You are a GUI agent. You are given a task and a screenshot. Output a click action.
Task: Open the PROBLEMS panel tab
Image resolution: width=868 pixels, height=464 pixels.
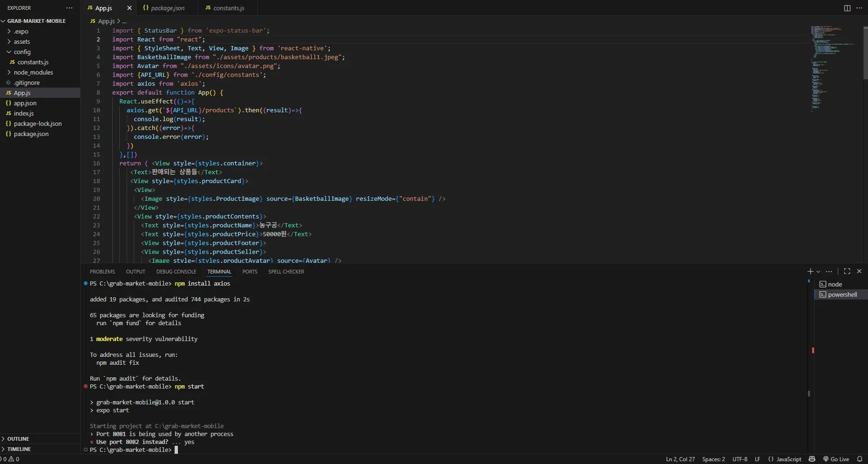[x=102, y=272]
